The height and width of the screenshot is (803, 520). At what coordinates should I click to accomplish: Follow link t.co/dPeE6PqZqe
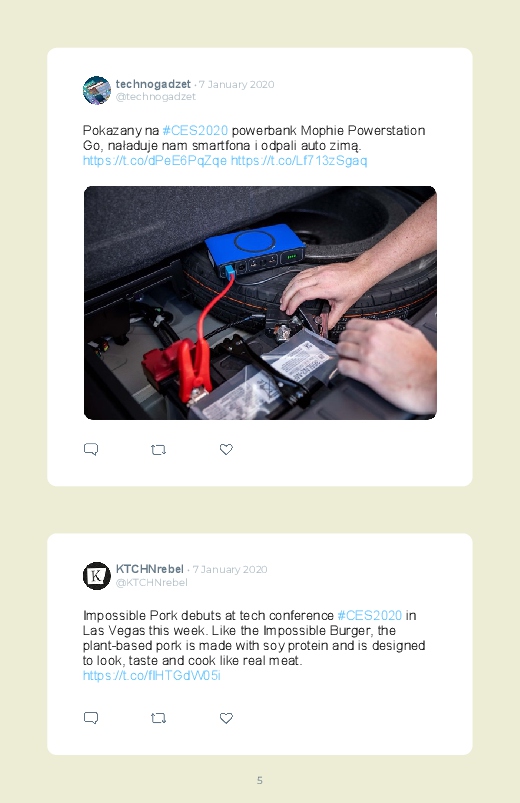pos(155,161)
